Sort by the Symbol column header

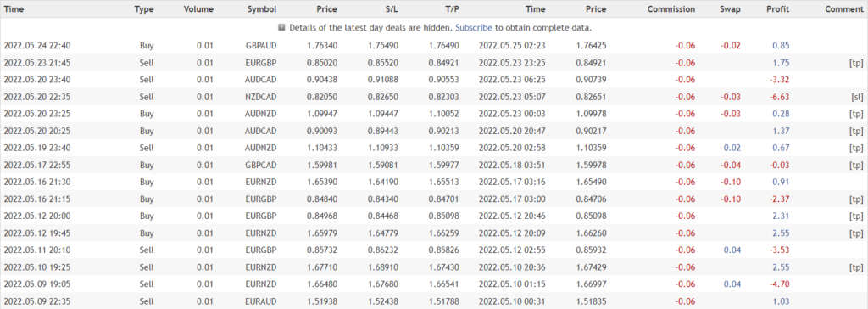[262, 8]
